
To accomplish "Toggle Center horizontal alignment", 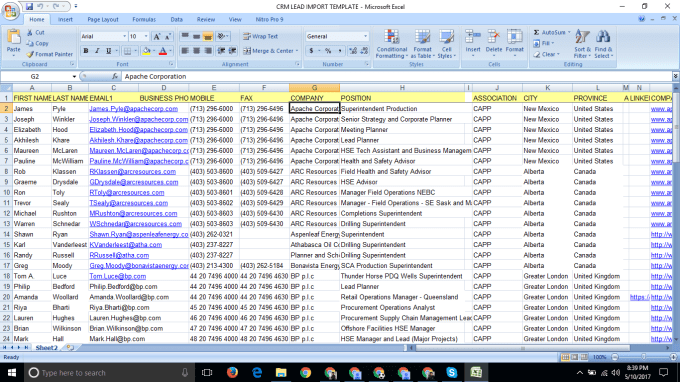I will point(196,51).
